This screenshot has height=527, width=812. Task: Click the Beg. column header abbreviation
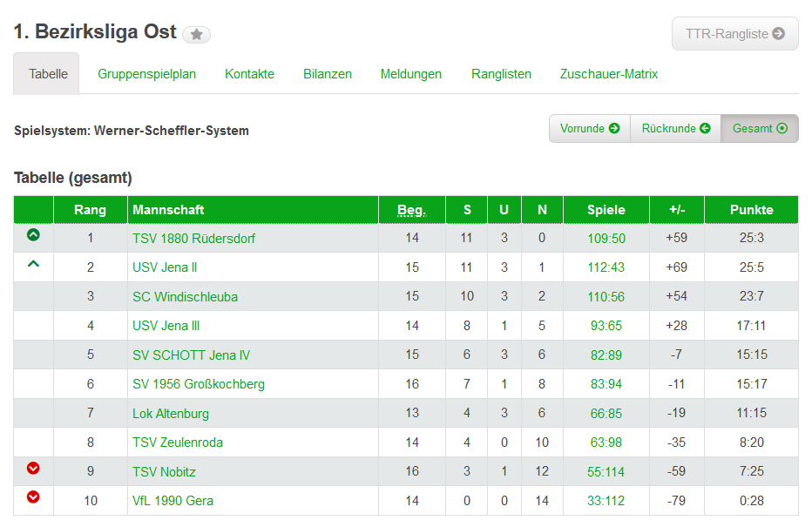pos(411,210)
